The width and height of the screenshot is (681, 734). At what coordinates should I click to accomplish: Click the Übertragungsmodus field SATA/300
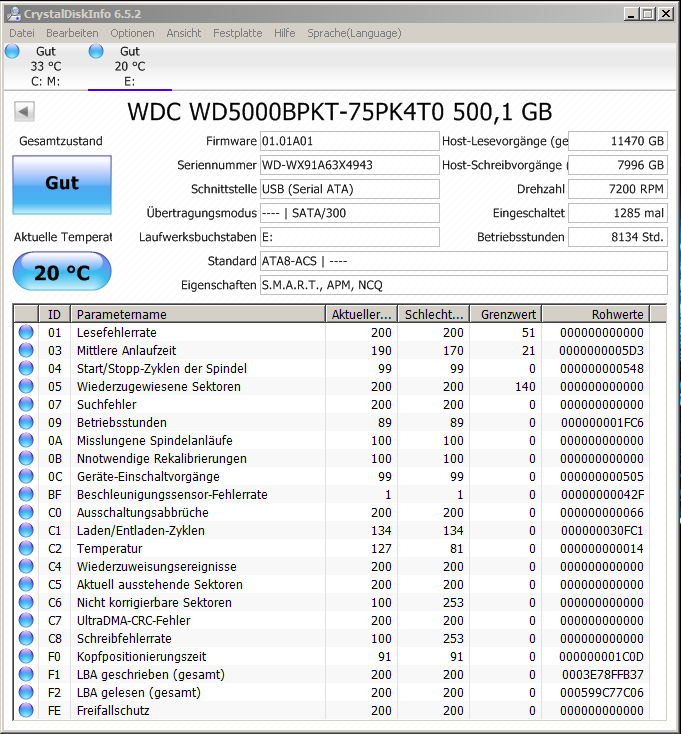(x=349, y=213)
